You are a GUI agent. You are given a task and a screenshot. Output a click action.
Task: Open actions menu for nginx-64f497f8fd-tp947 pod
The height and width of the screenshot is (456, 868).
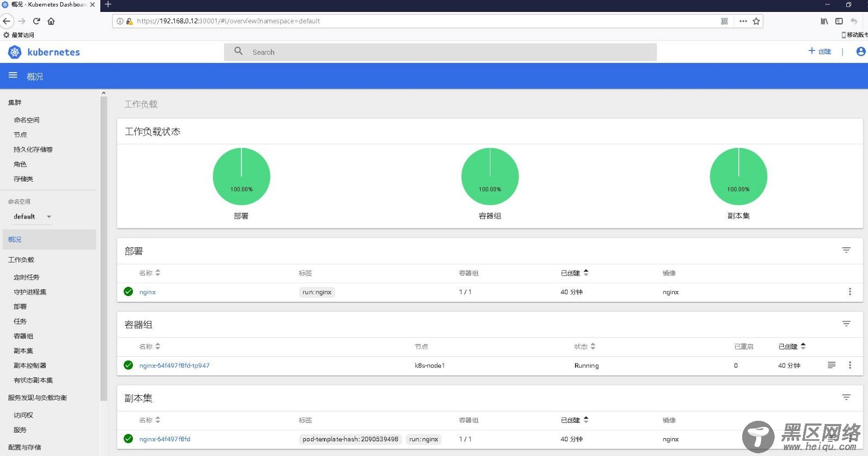[850, 365]
